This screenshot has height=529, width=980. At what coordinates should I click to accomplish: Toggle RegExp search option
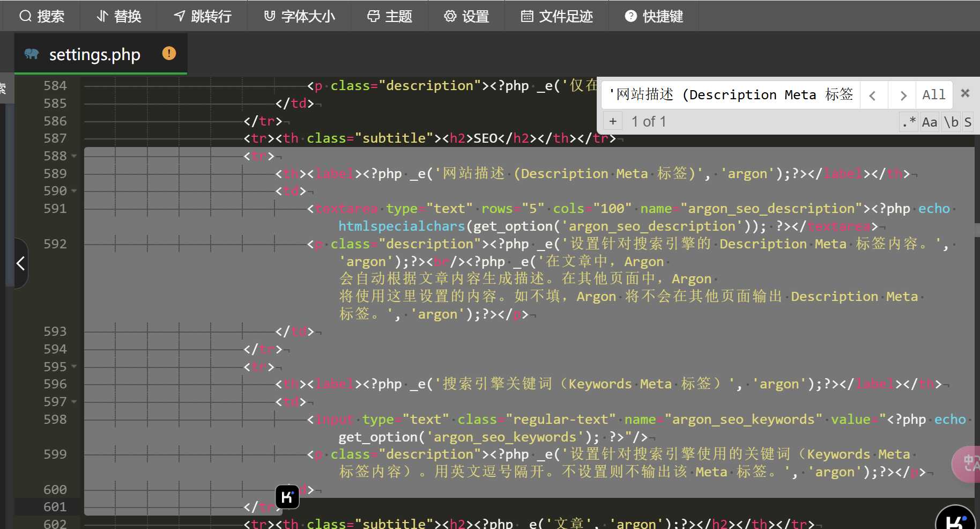(909, 122)
